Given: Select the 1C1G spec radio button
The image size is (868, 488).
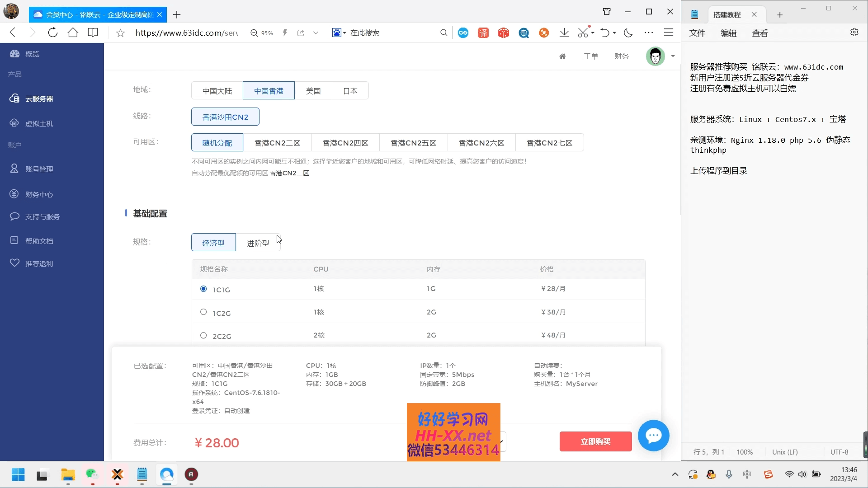Looking at the screenshot, I should pyautogui.click(x=203, y=289).
